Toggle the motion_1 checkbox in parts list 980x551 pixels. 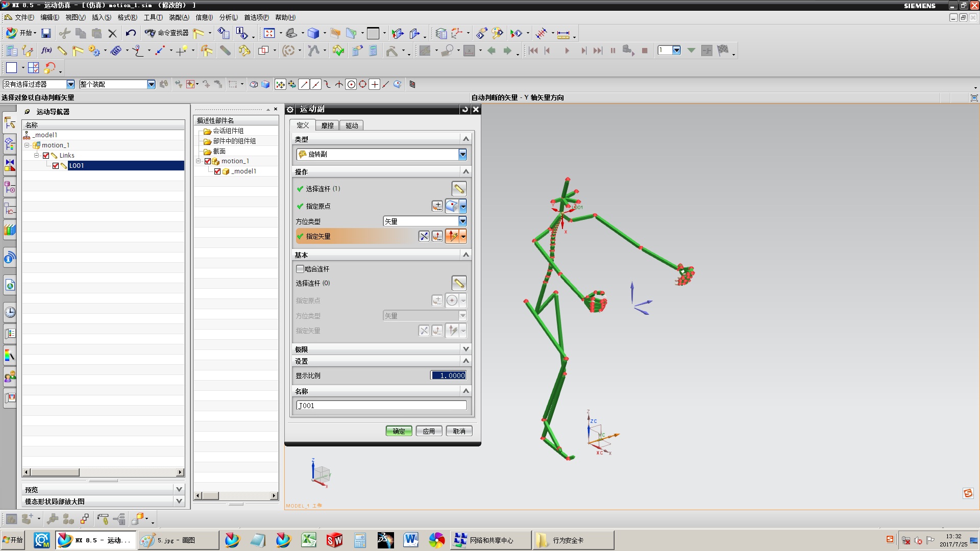(208, 161)
